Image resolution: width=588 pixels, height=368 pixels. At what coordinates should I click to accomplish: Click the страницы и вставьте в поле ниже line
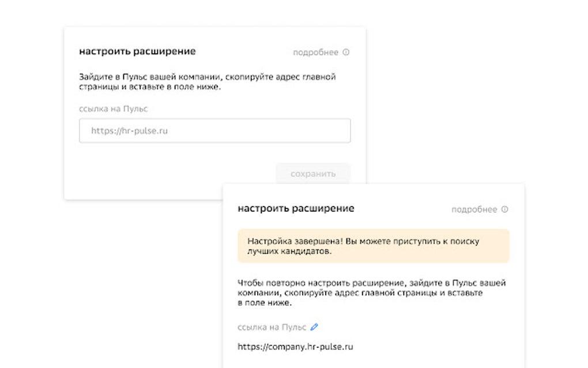[149, 87]
